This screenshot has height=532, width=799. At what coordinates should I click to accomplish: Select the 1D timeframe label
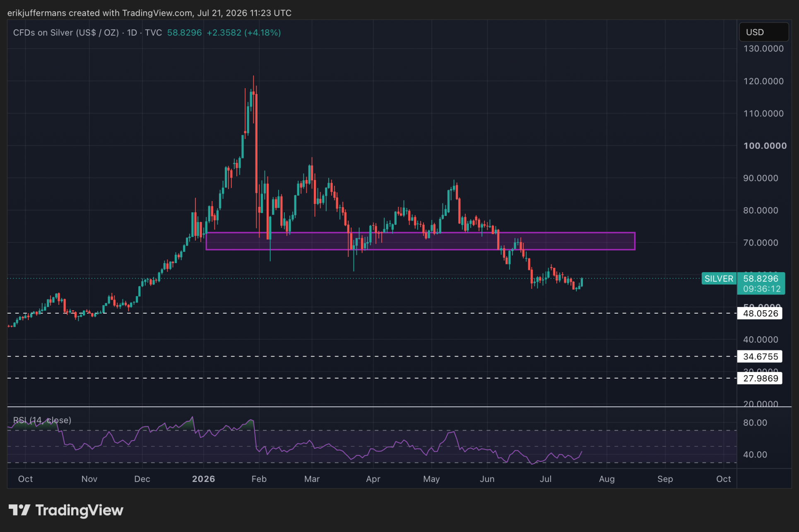132,33
